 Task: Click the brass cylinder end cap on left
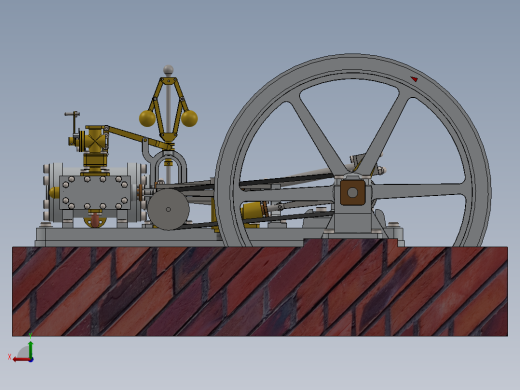point(54,192)
